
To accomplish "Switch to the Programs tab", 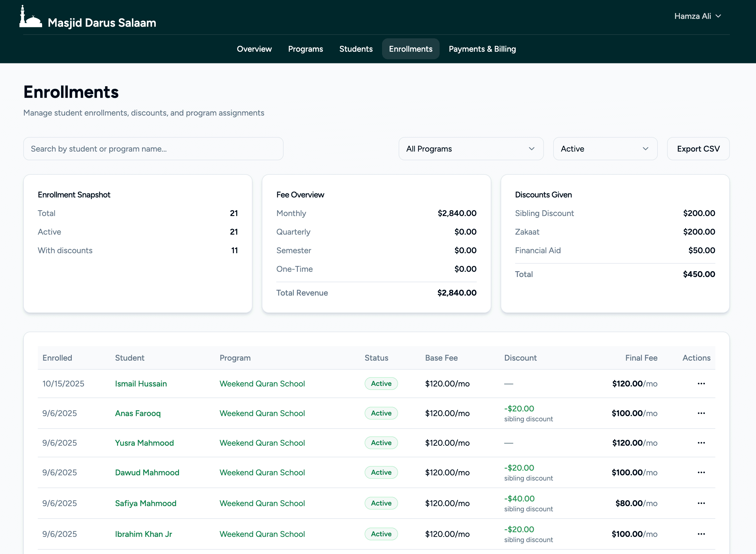I will (x=305, y=48).
